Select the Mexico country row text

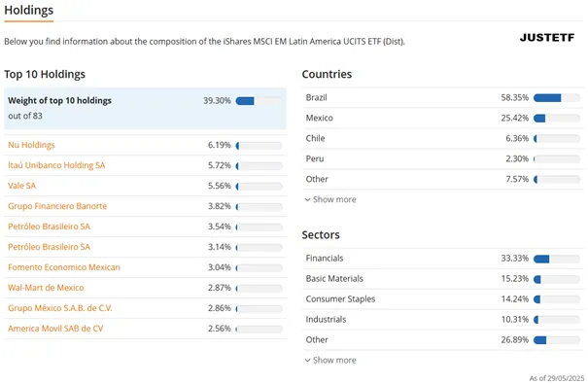[x=320, y=118]
